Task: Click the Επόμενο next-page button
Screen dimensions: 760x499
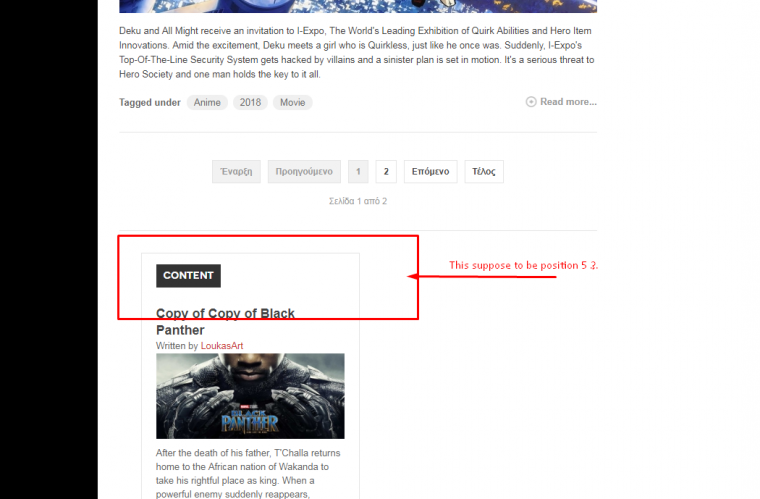Action: (430, 172)
